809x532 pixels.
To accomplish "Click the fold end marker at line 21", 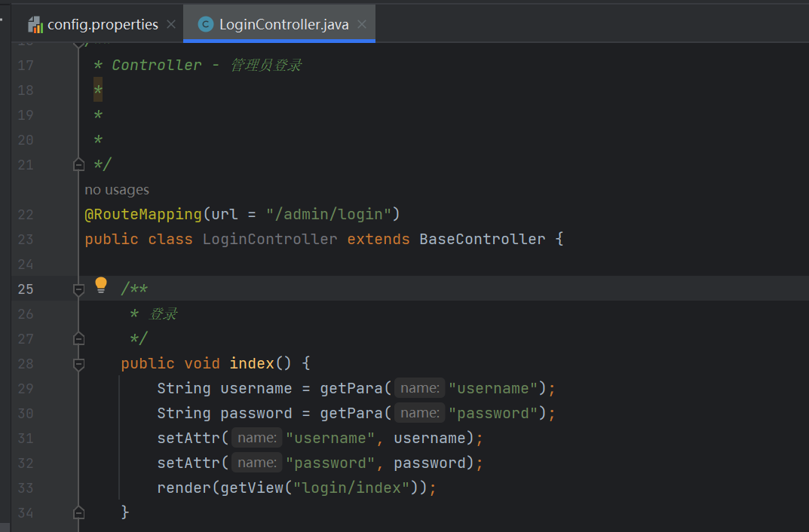I will click(78, 164).
